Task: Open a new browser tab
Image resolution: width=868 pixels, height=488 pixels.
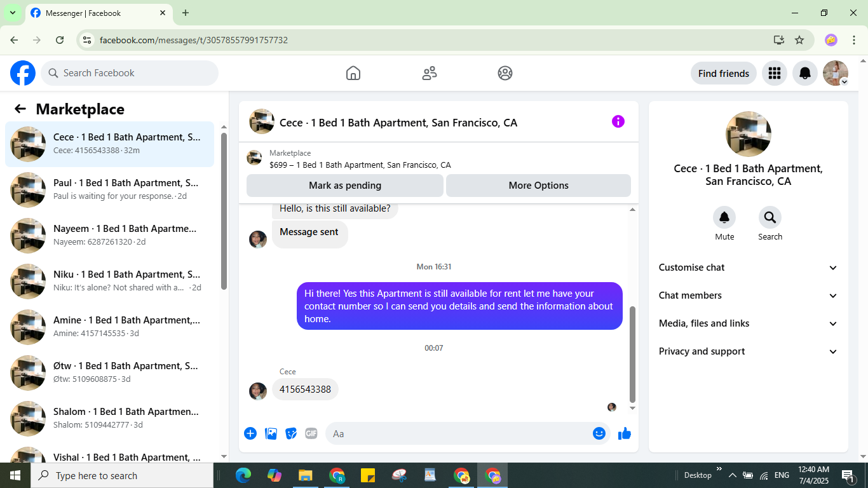Action: tap(186, 13)
